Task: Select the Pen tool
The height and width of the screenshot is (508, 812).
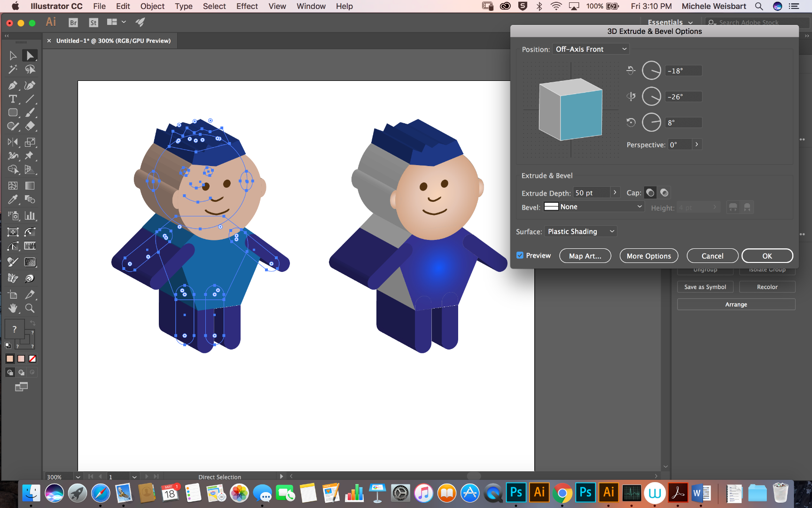Action: point(13,86)
